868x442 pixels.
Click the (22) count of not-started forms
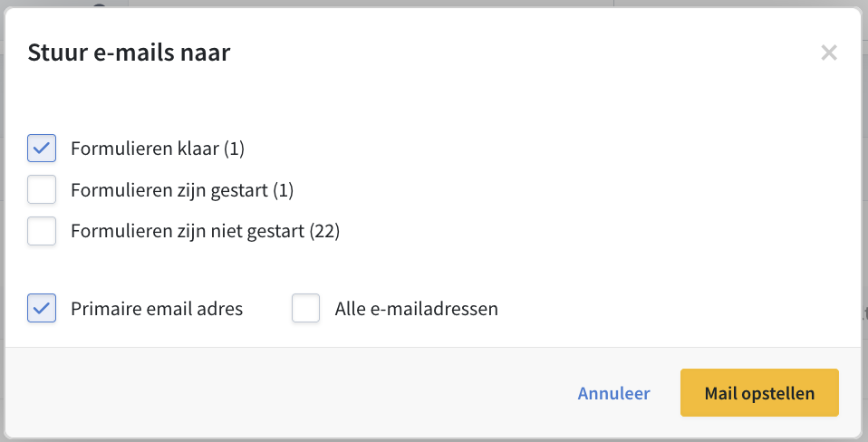click(x=324, y=231)
